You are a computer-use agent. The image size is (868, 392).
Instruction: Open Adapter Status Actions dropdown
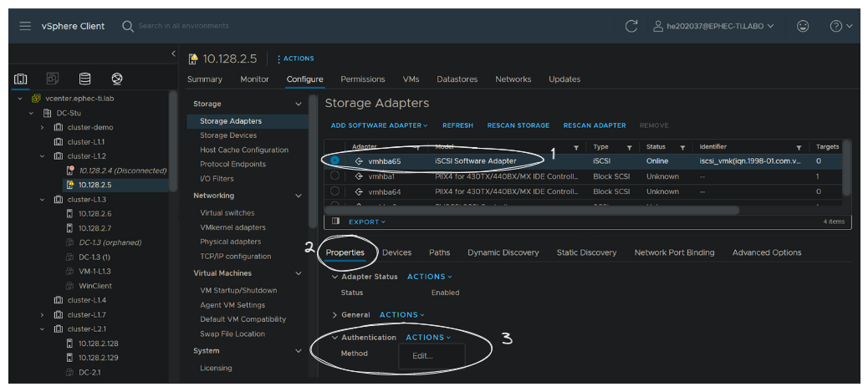(430, 277)
